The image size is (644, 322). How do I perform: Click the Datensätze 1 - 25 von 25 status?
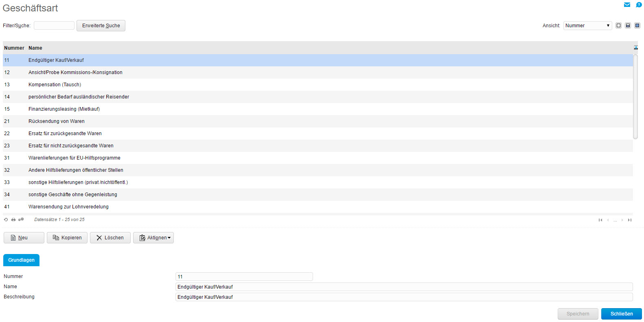59,220
